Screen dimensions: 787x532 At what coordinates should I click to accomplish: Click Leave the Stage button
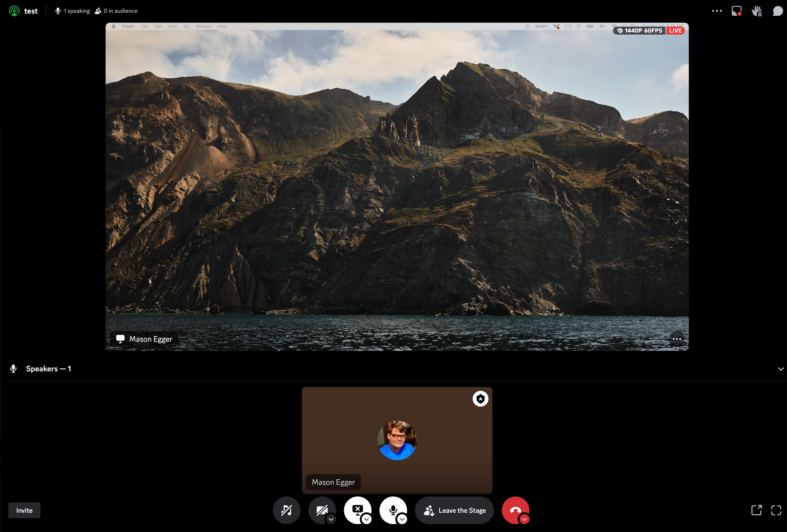454,510
